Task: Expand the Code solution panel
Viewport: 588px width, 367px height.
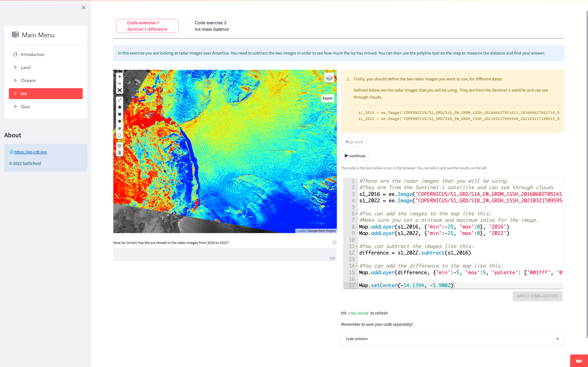Action: coord(452,339)
